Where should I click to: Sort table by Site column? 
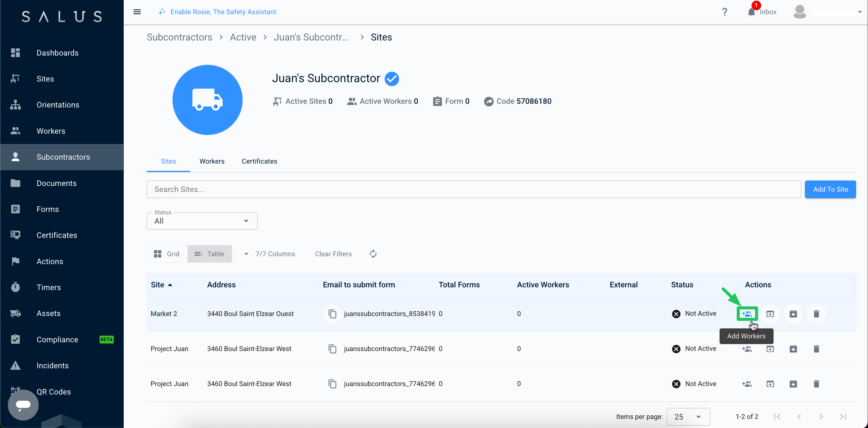(x=161, y=285)
